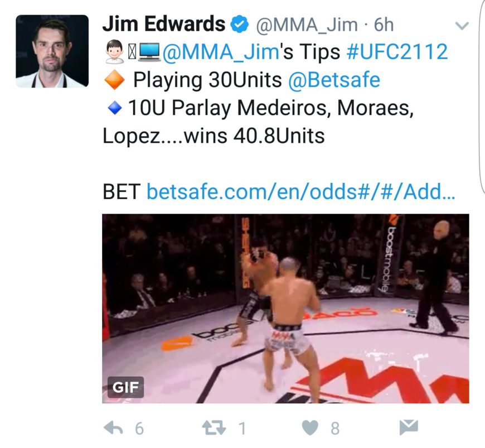Screen dimensions: 485x448
Task: Open the @Betsafe mention
Action: 334,80
